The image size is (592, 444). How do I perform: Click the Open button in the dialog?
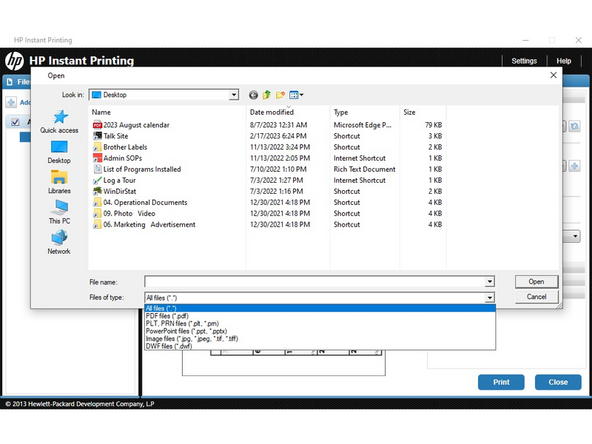(x=536, y=282)
